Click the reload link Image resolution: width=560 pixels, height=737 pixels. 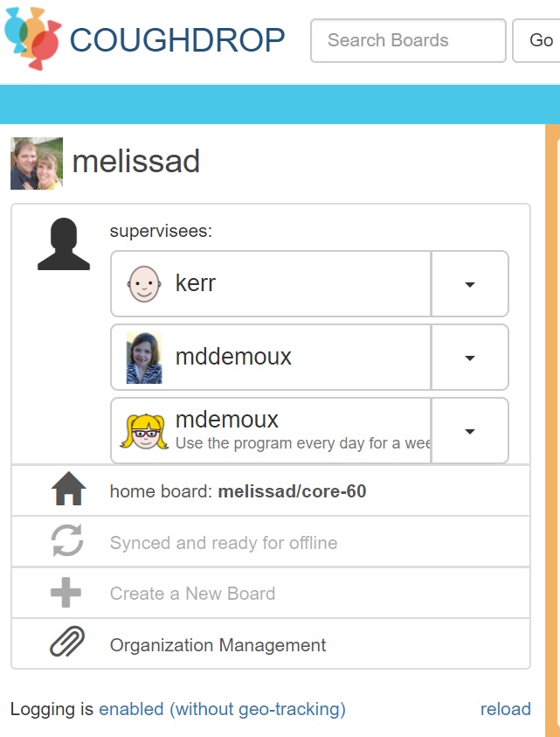(506, 709)
